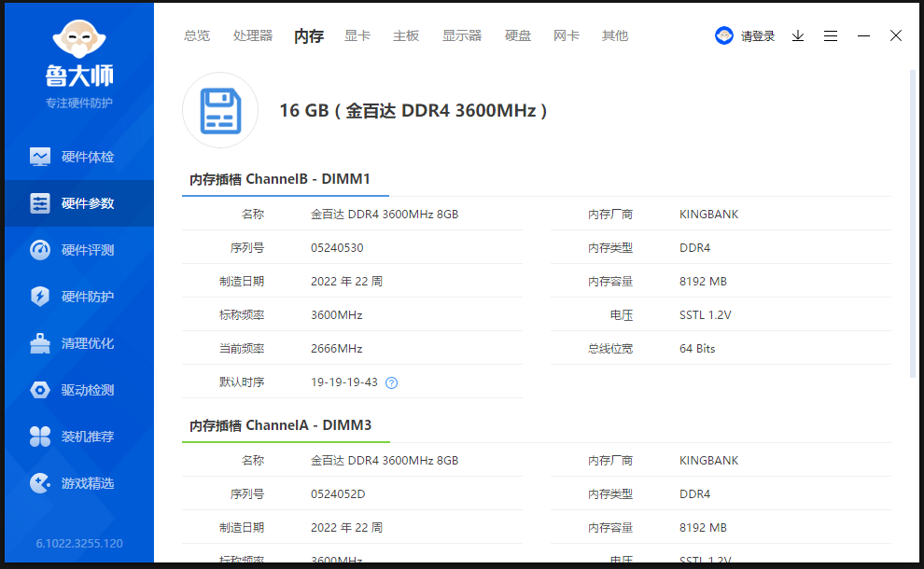Click the 专注硬件防护 slogan text
Viewport: 924px width, 569px height.
coord(79,104)
